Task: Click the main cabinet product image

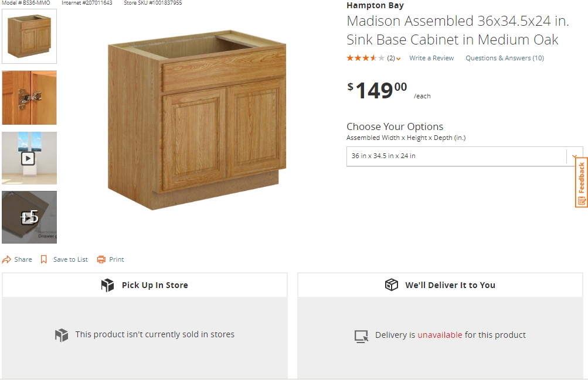Action: pyautogui.click(x=197, y=120)
